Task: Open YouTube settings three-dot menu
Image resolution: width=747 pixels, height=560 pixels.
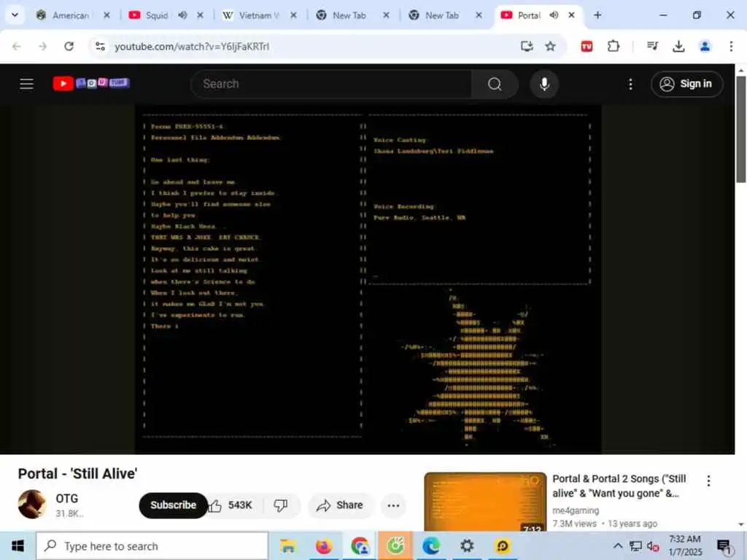Action: [x=630, y=84]
